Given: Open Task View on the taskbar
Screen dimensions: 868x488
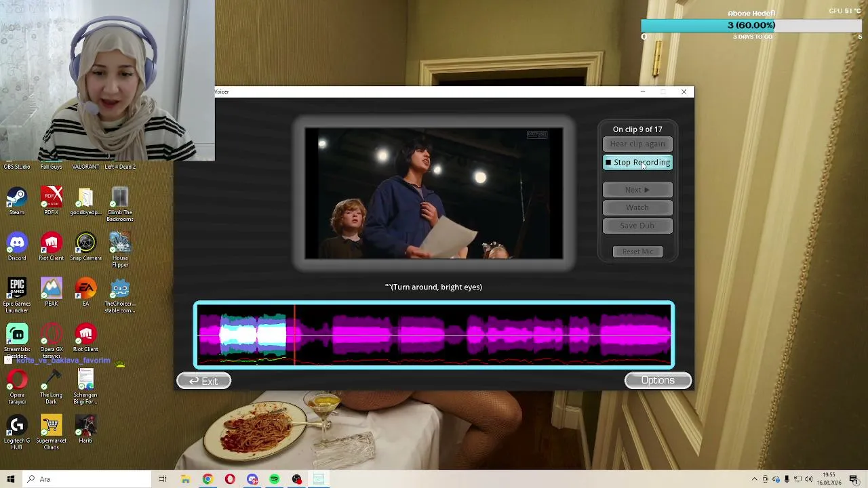Looking at the screenshot, I should coord(163,479).
